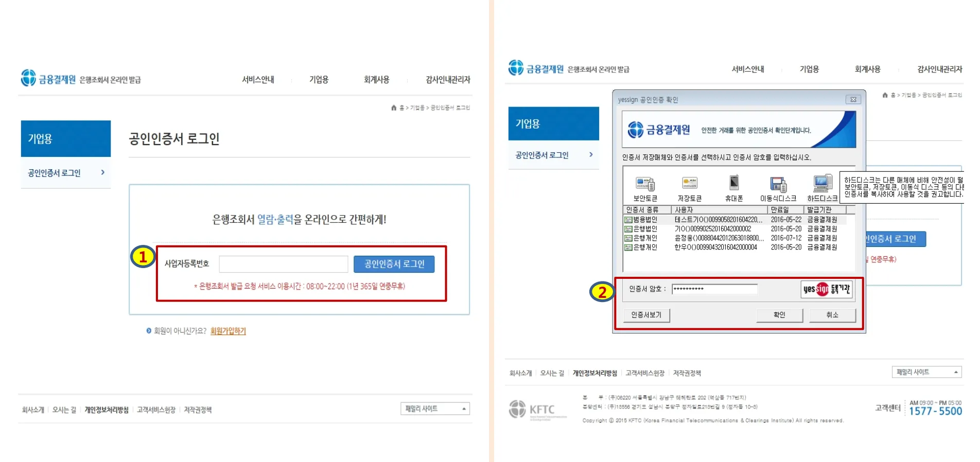Click the home icon in left breadcrumb
Image resolution: width=980 pixels, height=462 pixels.
coord(394,108)
